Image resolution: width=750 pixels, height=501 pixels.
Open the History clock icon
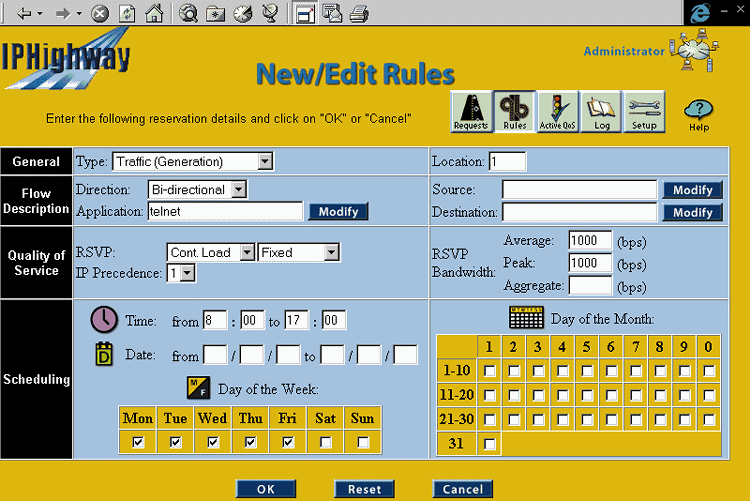(243, 13)
